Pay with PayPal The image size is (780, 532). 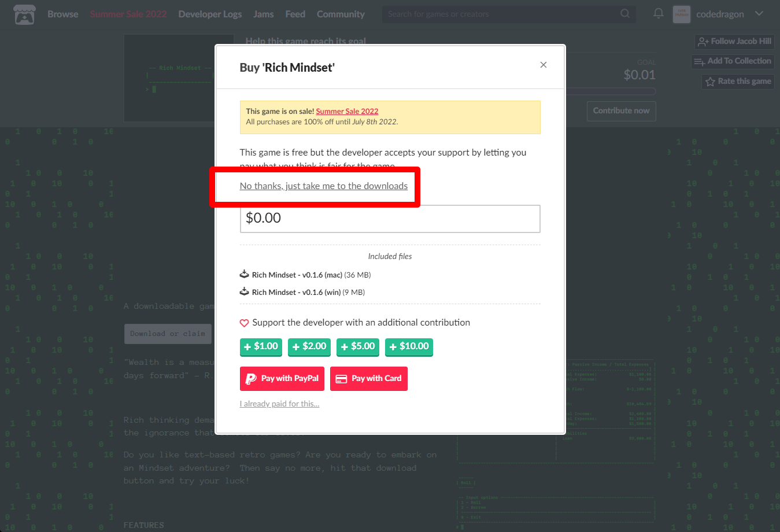pyautogui.click(x=282, y=378)
